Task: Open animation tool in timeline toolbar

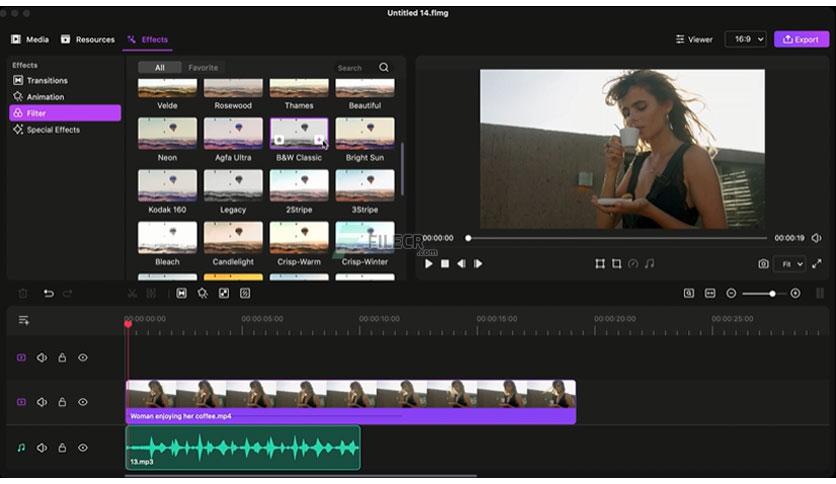Action: (x=203, y=293)
